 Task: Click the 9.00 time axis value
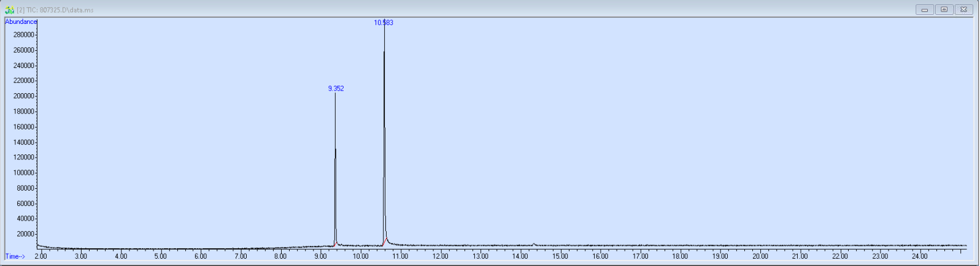pos(320,256)
